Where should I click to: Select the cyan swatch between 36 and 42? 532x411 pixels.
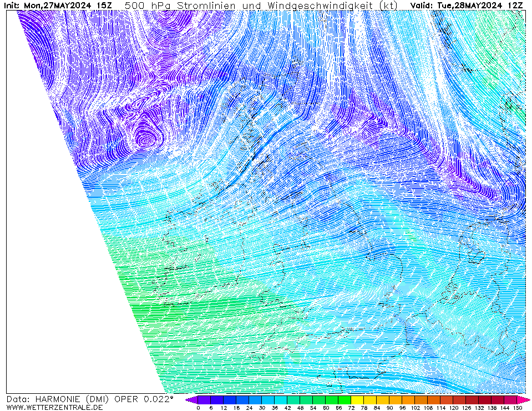click(281, 400)
